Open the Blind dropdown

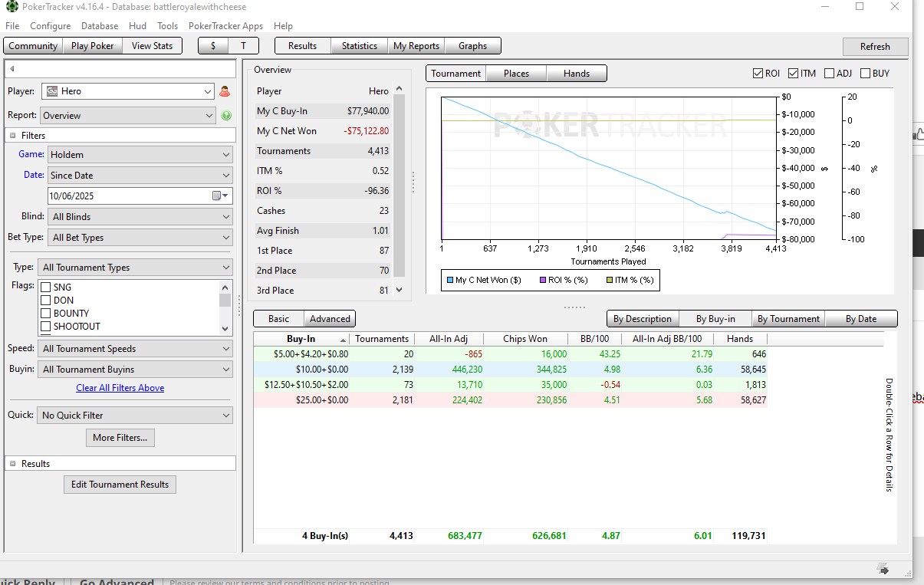pos(140,217)
